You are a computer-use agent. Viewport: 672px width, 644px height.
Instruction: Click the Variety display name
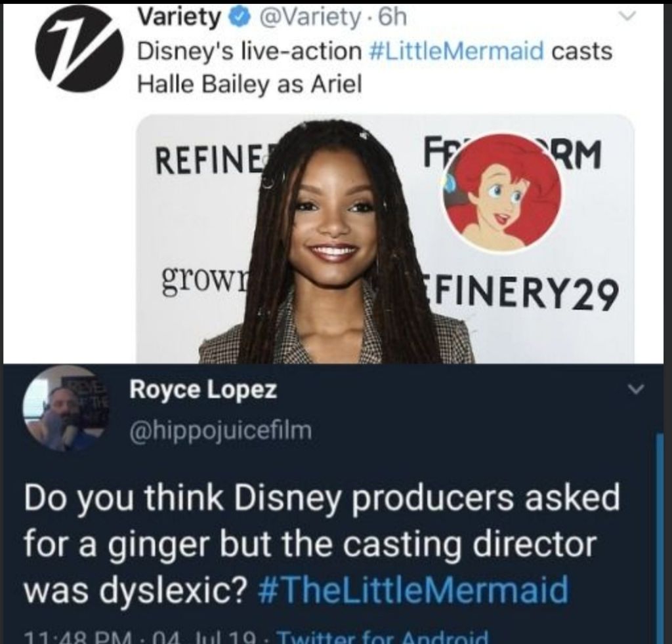(178, 19)
